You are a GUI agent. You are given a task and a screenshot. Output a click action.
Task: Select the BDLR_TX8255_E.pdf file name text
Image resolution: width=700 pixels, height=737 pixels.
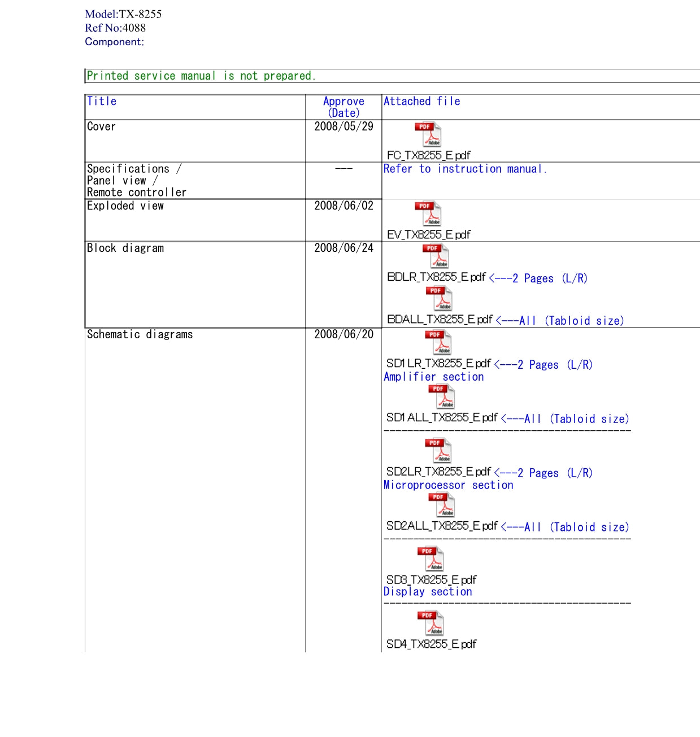coord(436,277)
